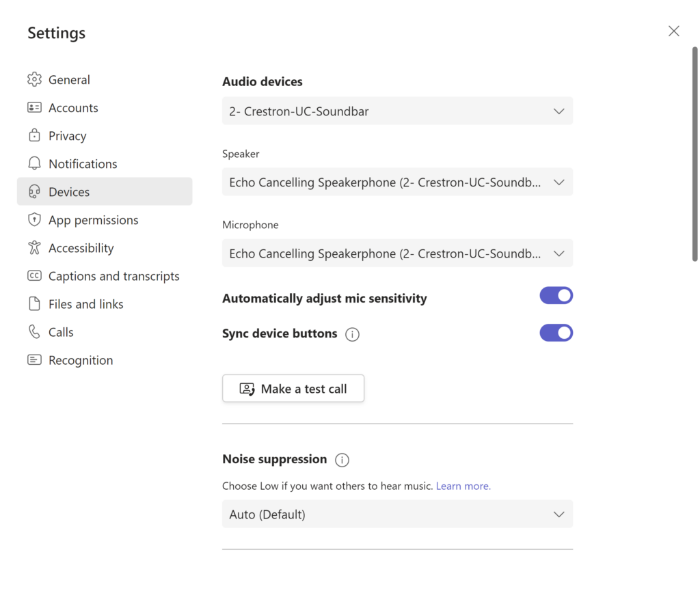Screen dimensions: 700x593
Task: Click Make a test call button
Action: 293,388
